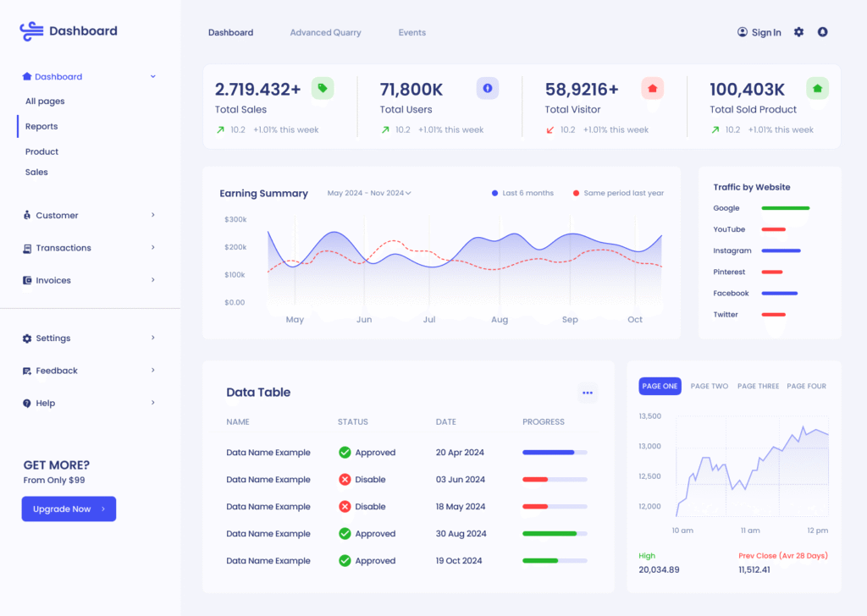Click the Customer sidebar icon
The width and height of the screenshot is (867, 616).
coord(27,215)
